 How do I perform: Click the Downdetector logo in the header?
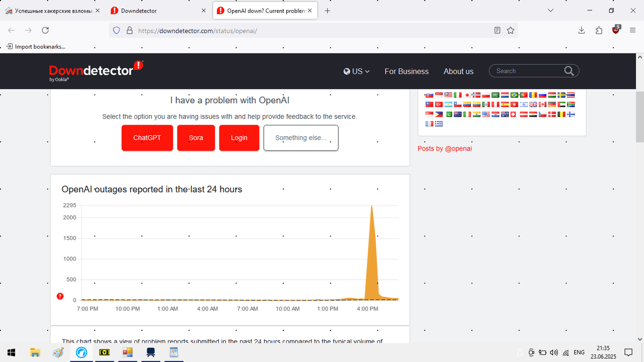pos(96,70)
